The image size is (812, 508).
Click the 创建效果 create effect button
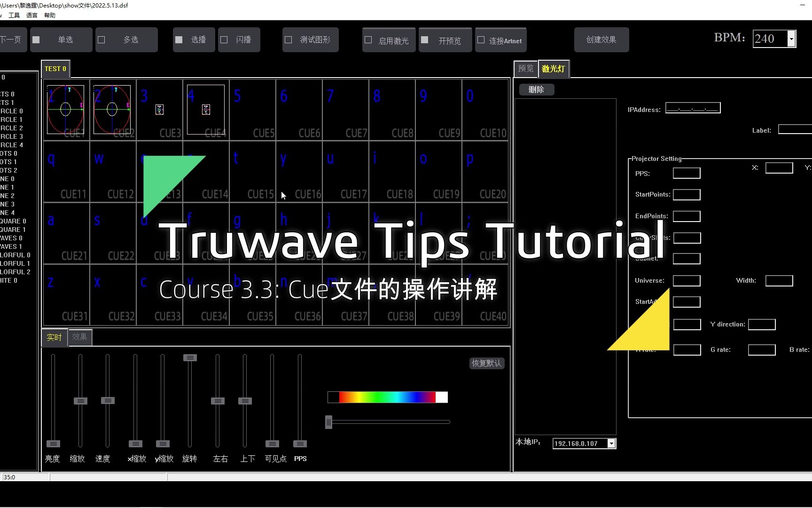[x=601, y=40]
